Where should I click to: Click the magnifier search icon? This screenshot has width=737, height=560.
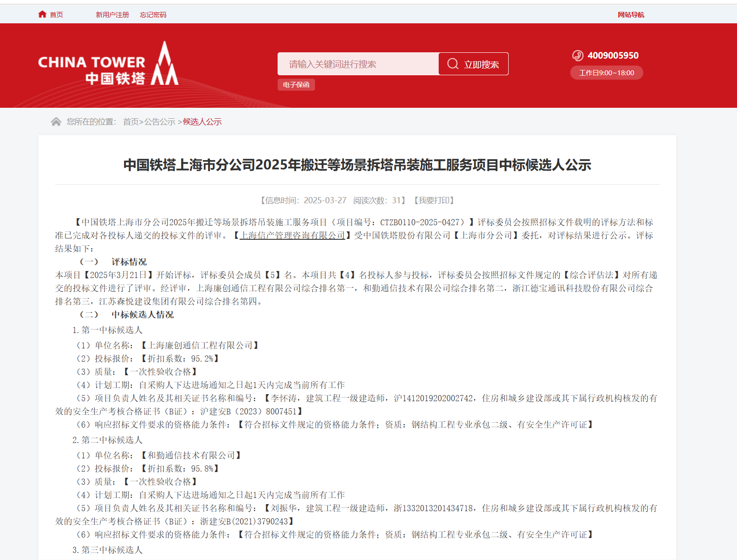click(x=453, y=64)
